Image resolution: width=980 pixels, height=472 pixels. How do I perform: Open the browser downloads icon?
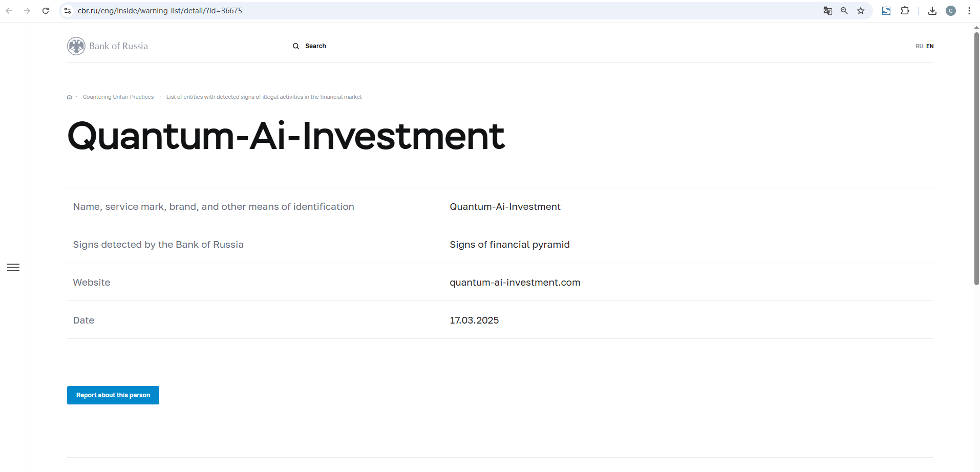coord(932,11)
